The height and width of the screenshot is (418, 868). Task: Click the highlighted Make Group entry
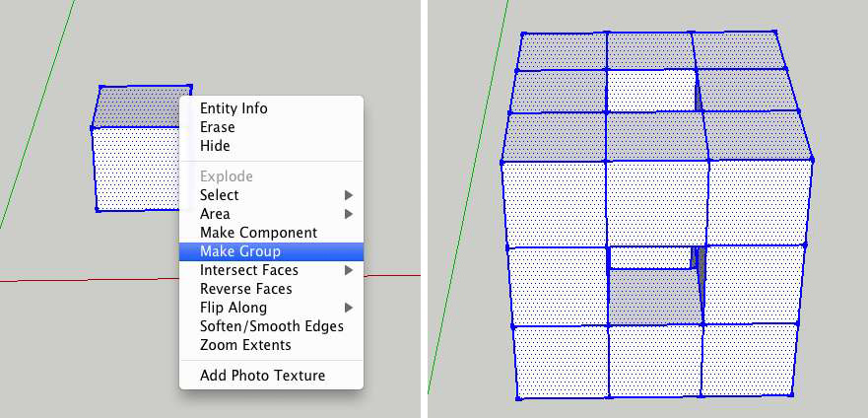click(x=271, y=251)
